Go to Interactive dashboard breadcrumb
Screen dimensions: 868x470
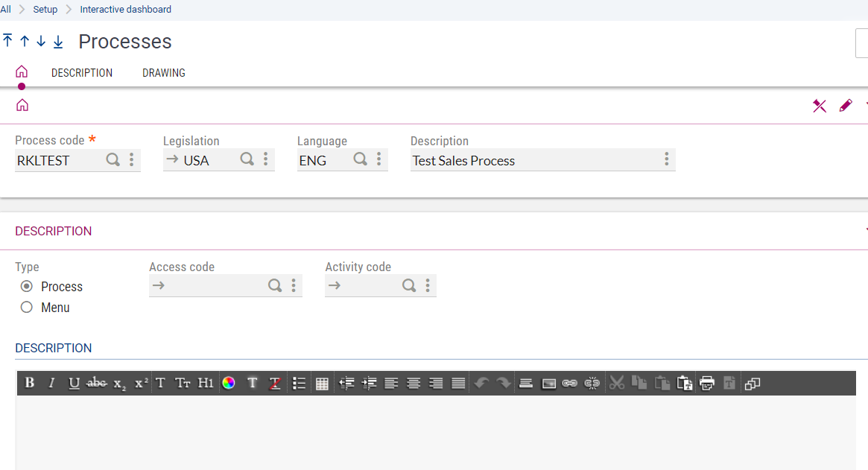(125, 10)
